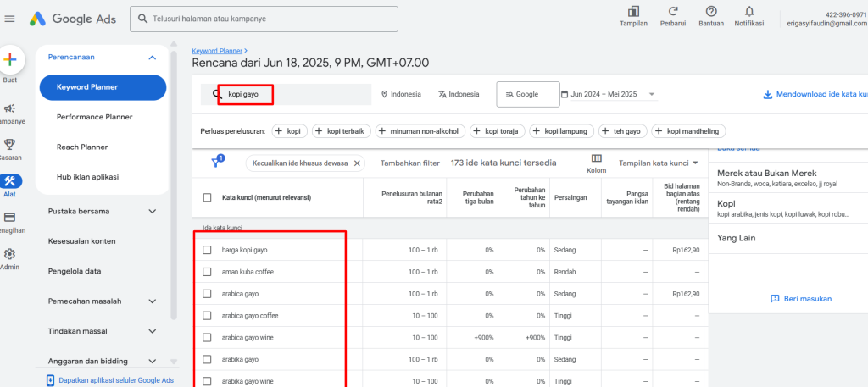Check the harga kopi gayo row
The image size is (868, 387).
207,250
